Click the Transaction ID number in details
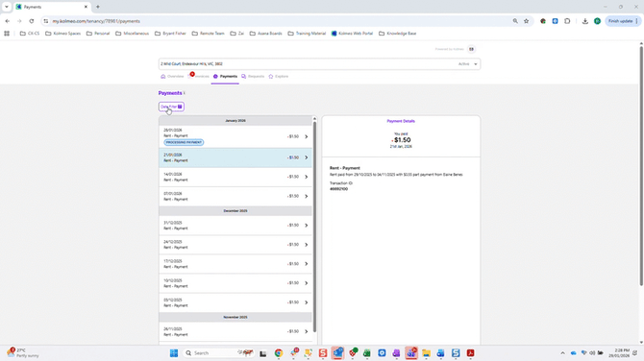The image size is (644, 361). [x=339, y=189]
